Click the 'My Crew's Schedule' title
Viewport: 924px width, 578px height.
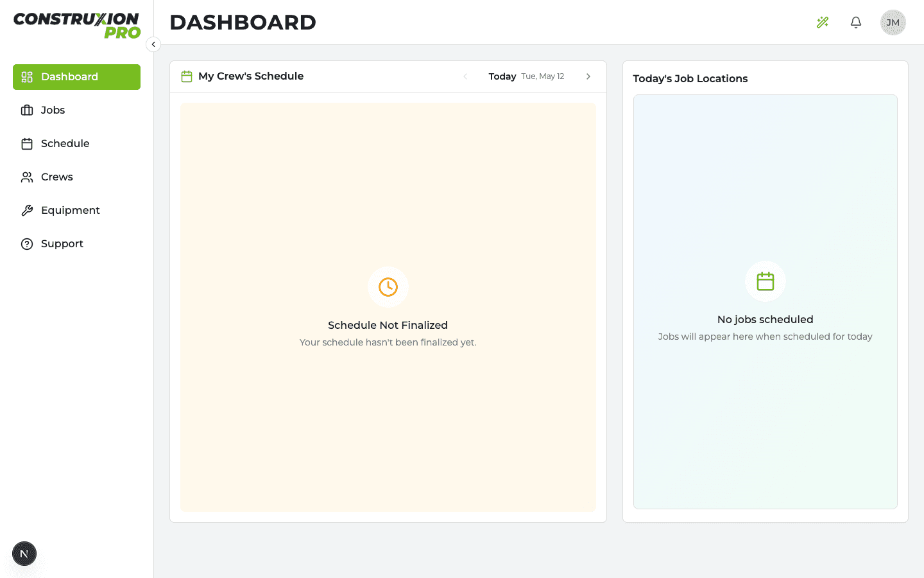pyautogui.click(x=251, y=76)
